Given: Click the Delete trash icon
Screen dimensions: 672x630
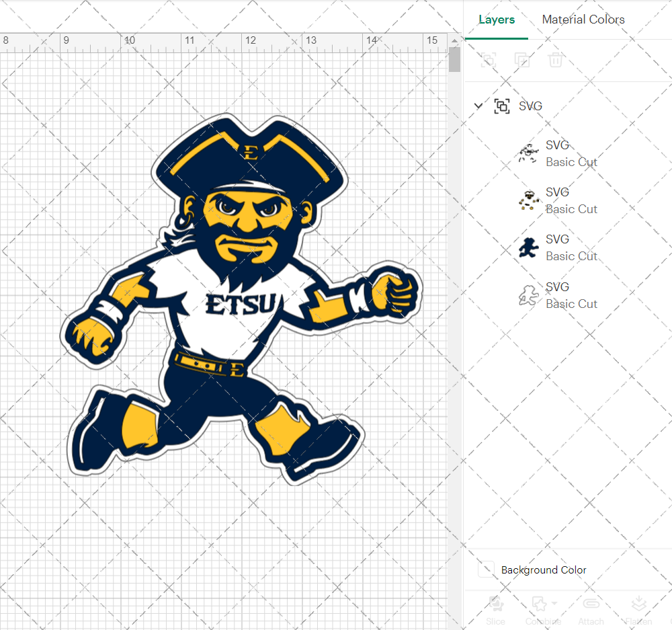Looking at the screenshot, I should tap(556, 60).
